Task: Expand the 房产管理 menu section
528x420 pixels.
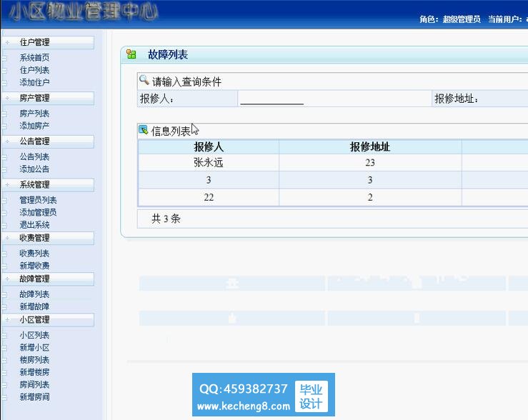Action: (48, 99)
